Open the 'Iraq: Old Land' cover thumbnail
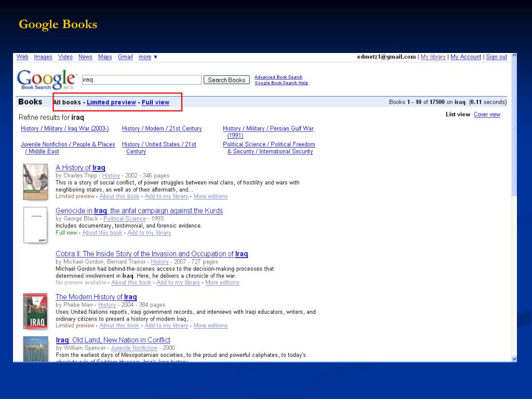The height and width of the screenshot is (399, 532). (x=35, y=349)
